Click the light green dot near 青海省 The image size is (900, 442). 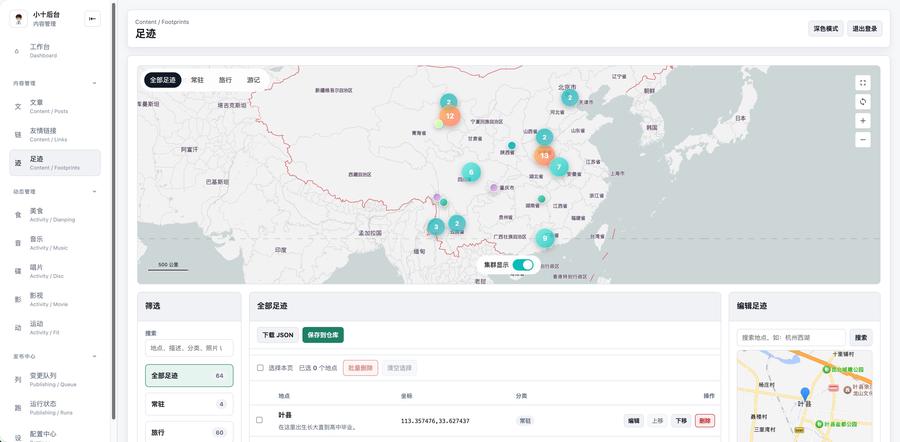439,124
